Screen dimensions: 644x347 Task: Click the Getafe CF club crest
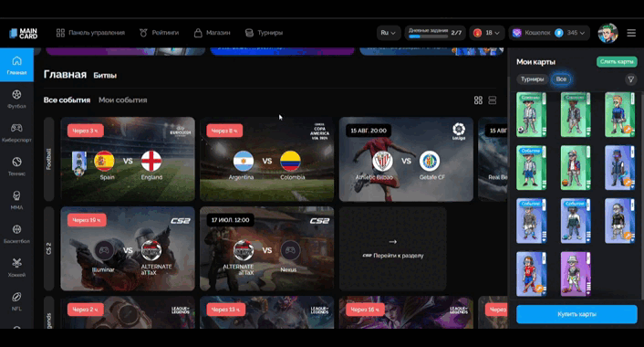(430, 161)
